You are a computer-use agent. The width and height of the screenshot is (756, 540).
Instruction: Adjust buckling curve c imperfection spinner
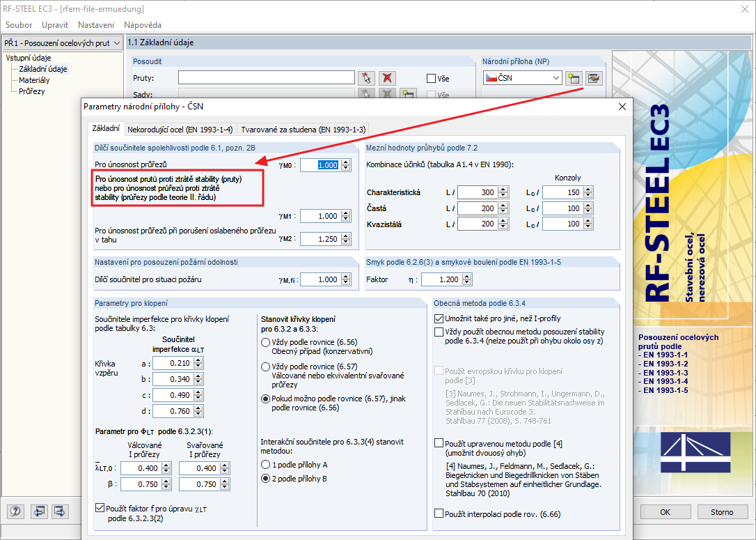pos(198,395)
